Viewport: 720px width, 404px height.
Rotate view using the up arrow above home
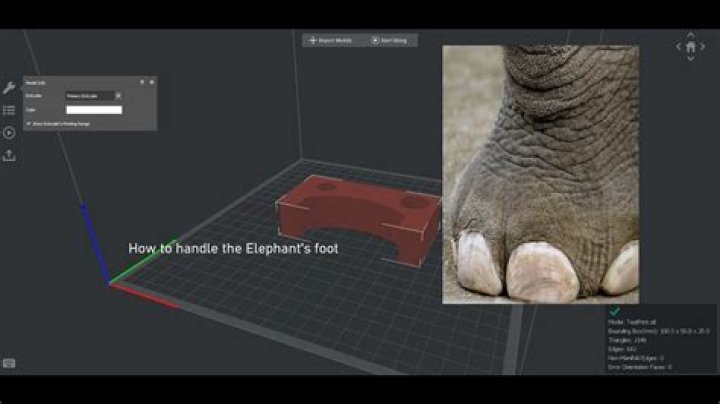[689, 36]
